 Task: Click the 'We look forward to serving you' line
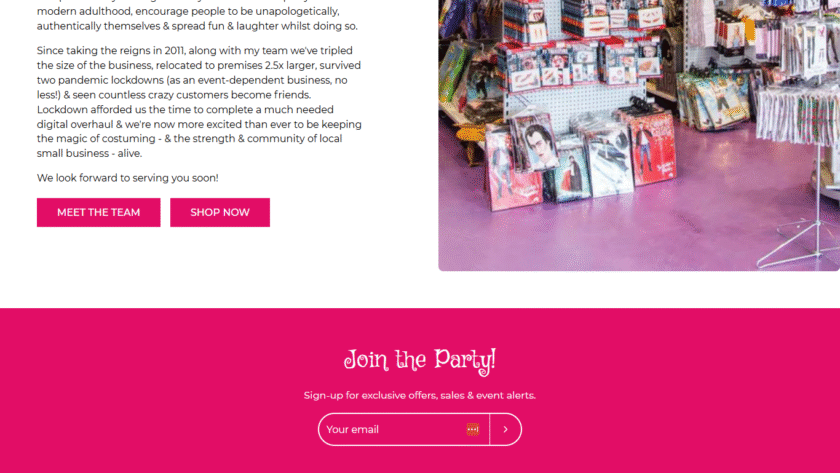128,178
